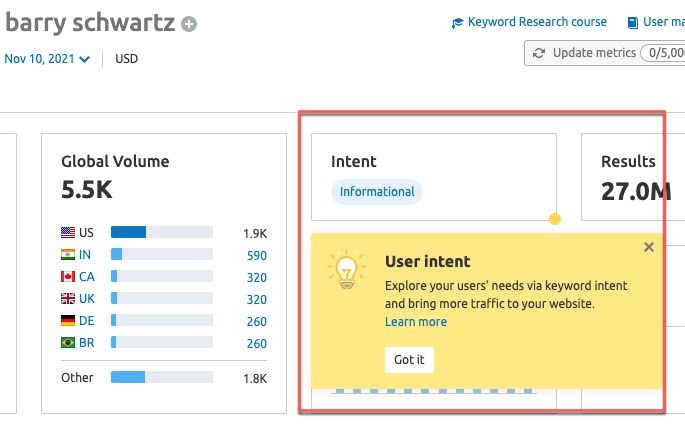This screenshot has height=432, width=685.
Task: Click the Global Volume heading
Action: click(115, 162)
